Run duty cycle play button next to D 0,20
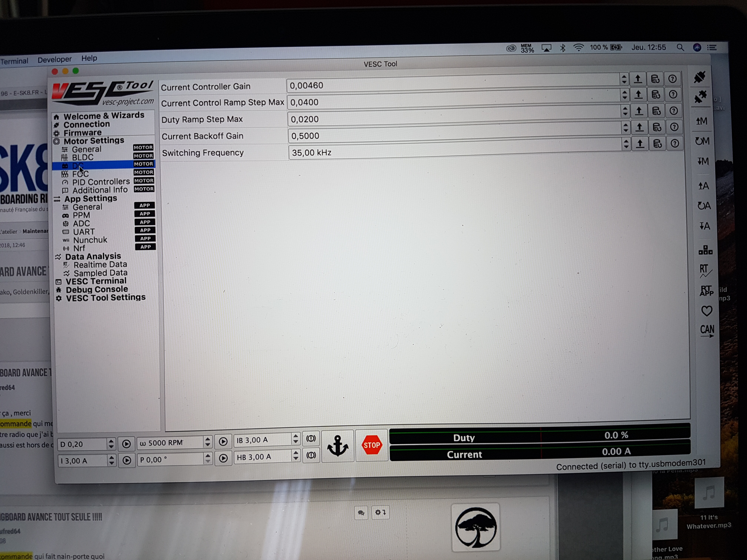This screenshot has height=560, width=747. (126, 444)
